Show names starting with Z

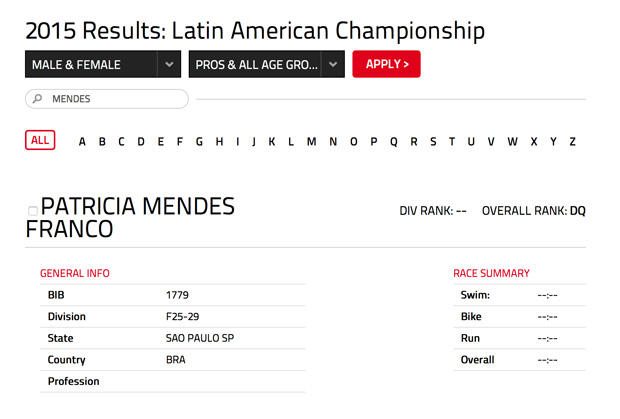572,142
